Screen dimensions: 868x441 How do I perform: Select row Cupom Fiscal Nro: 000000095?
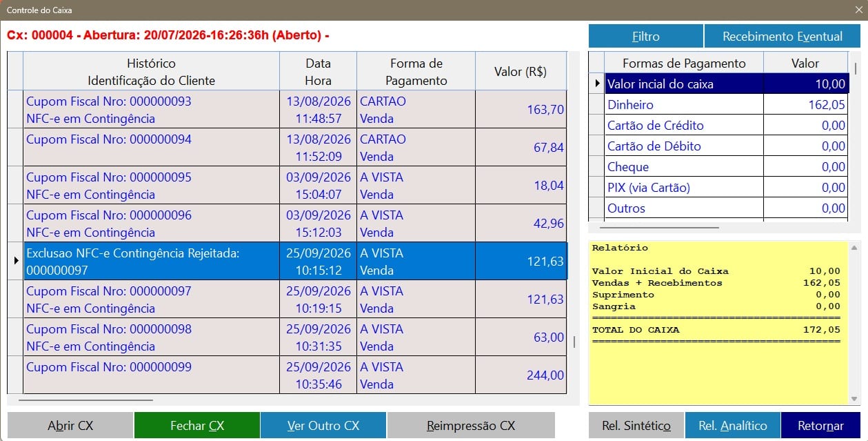point(287,186)
